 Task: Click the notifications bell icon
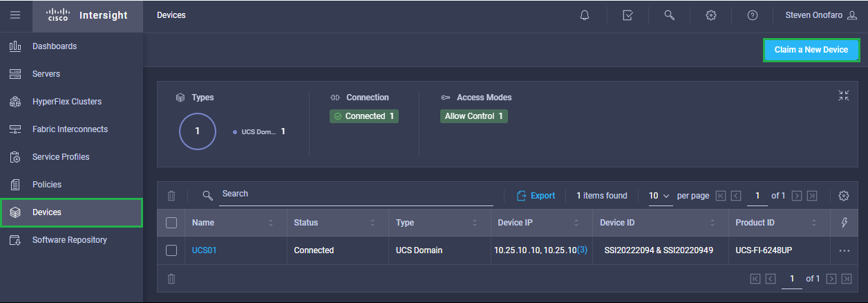pyautogui.click(x=585, y=15)
